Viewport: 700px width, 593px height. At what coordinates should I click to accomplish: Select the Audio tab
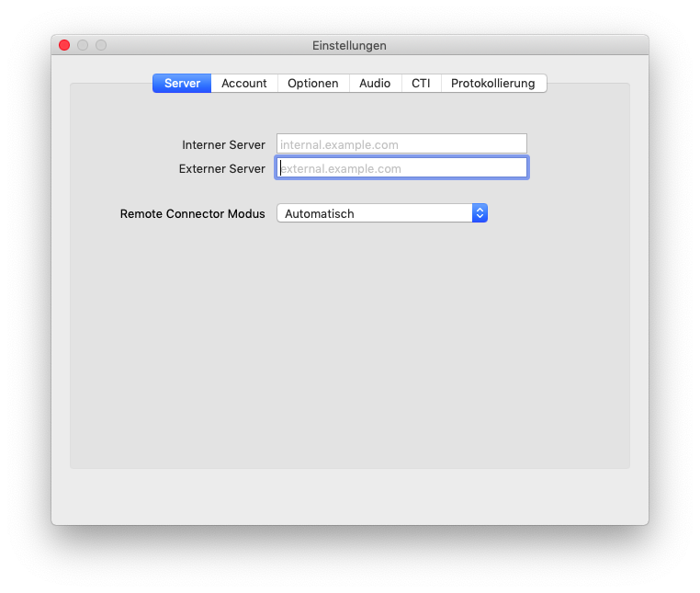click(x=375, y=84)
